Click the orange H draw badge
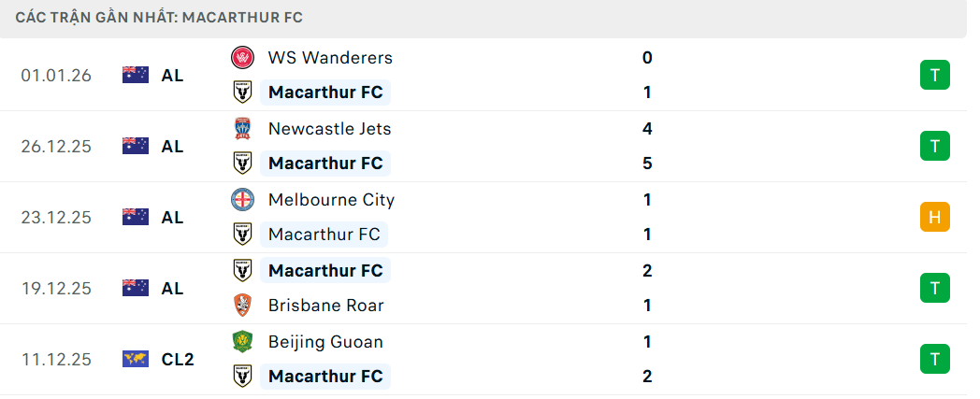 (x=934, y=217)
